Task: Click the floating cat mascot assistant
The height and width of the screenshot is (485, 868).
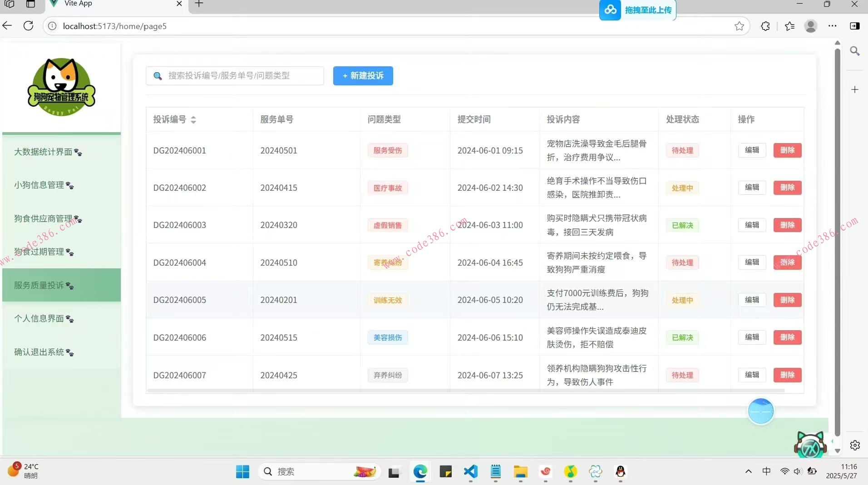Action: coord(810,444)
